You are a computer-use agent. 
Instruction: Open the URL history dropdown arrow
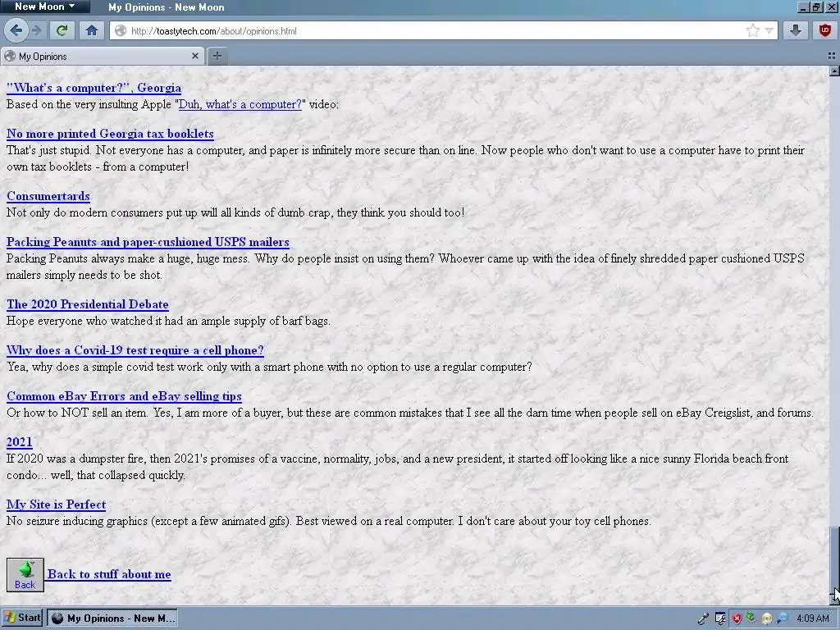pos(769,30)
